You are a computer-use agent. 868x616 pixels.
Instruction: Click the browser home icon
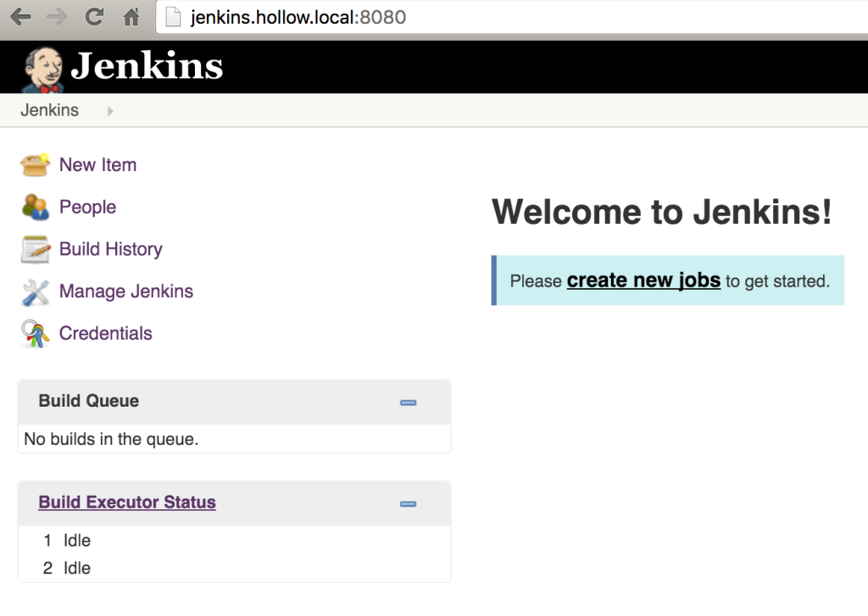[130, 15]
